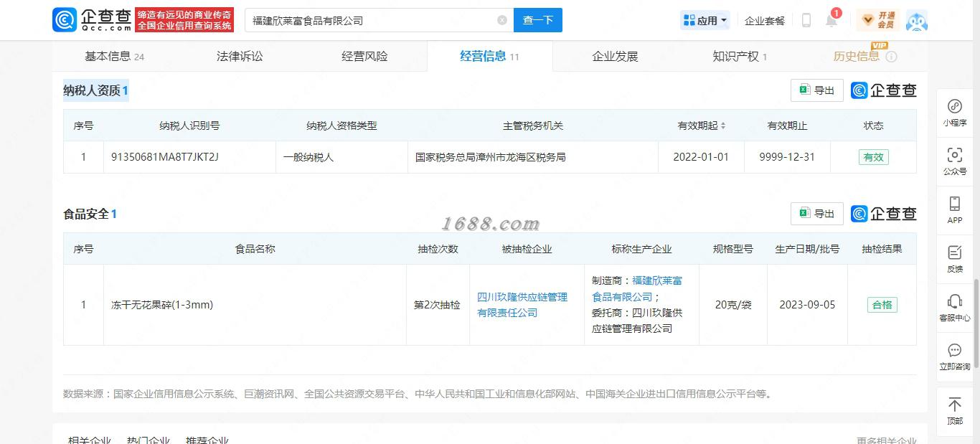The image size is (980, 444).
Task: Open the 历史信息 VIP tab
Action: [864, 56]
